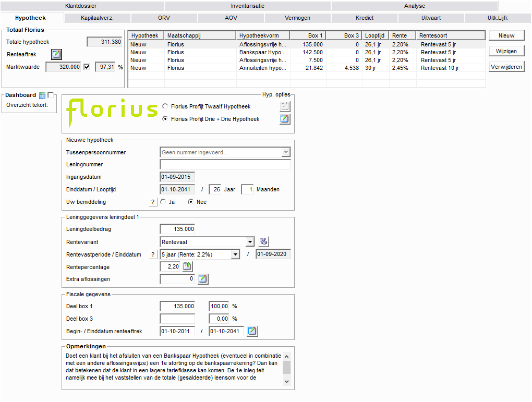Click the Rentepercentage value field
The width and height of the screenshot is (532, 402).
coord(170,266)
